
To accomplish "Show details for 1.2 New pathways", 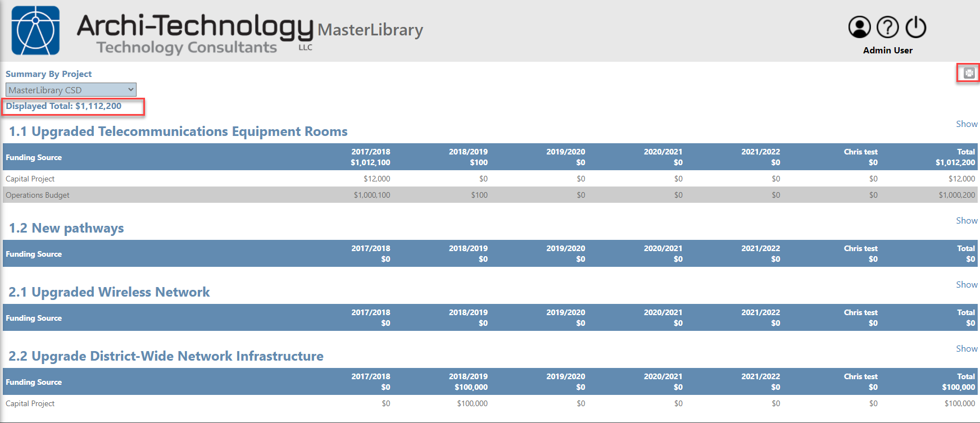I will point(967,221).
